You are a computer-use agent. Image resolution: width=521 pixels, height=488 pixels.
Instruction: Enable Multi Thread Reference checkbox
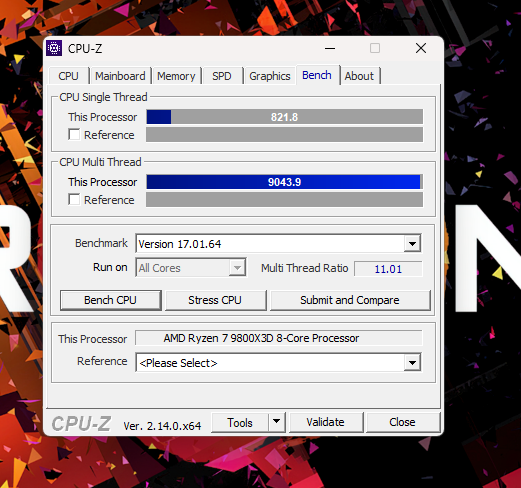(74, 200)
